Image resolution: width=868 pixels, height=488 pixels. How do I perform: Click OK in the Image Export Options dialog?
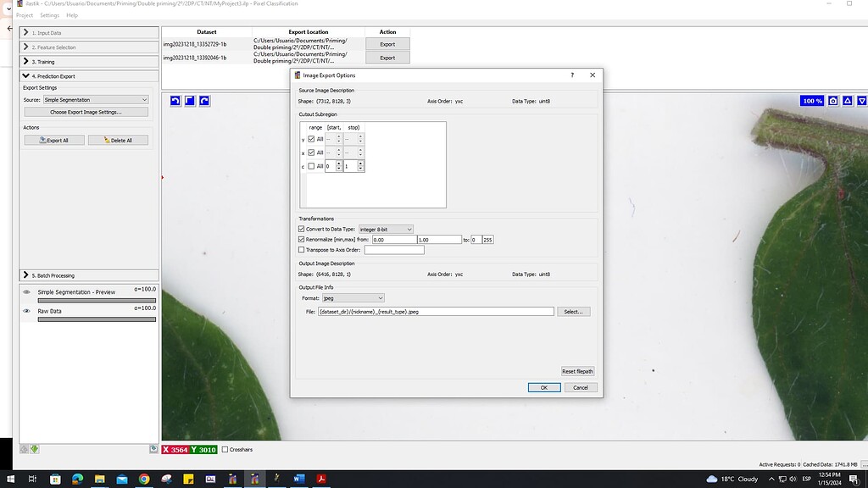click(543, 387)
